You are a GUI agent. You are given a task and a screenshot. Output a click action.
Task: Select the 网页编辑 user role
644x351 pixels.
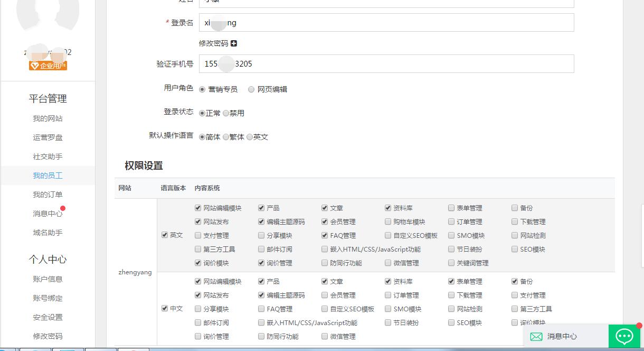251,89
